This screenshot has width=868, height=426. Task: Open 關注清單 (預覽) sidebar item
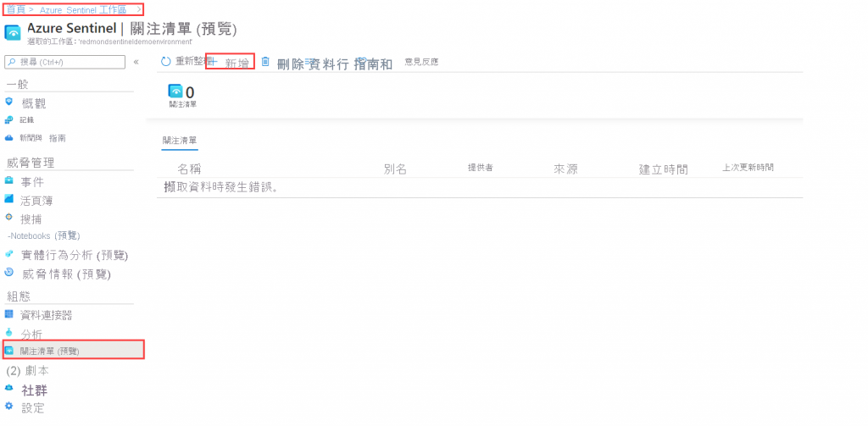pyautogui.click(x=74, y=351)
